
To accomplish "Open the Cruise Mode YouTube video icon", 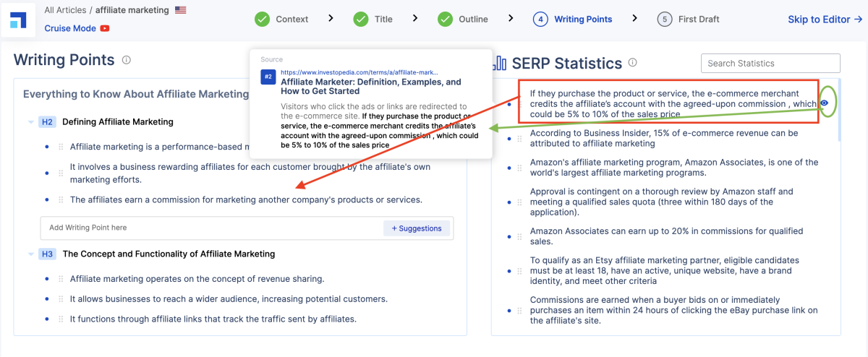I will pyautogui.click(x=105, y=29).
